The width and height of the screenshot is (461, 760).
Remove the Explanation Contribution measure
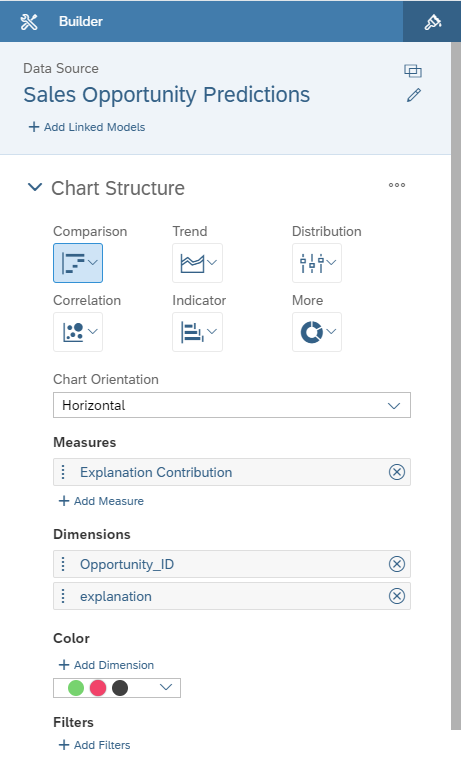coord(397,472)
